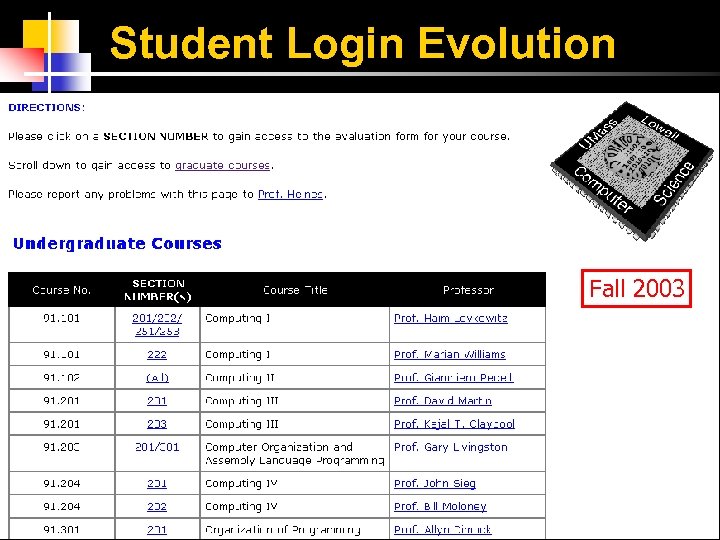Click the Prof. Marian Williams link
720x540 pixels.
pos(450,354)
